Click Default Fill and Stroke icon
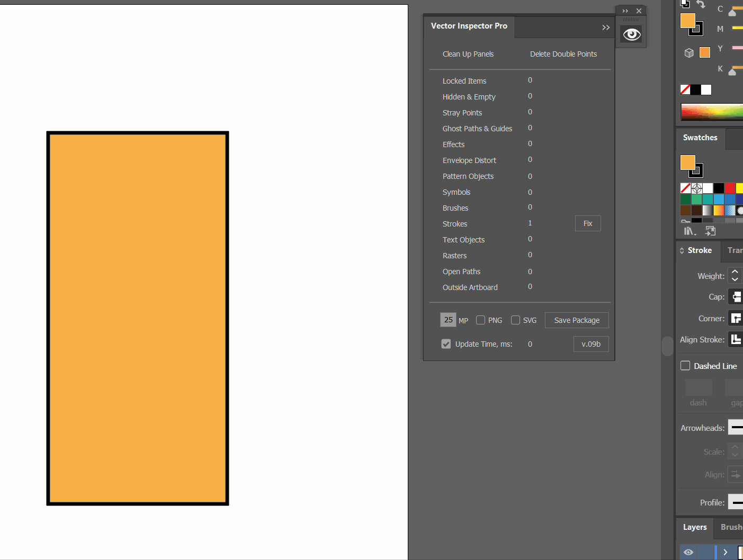 click(x=685, y=4)
